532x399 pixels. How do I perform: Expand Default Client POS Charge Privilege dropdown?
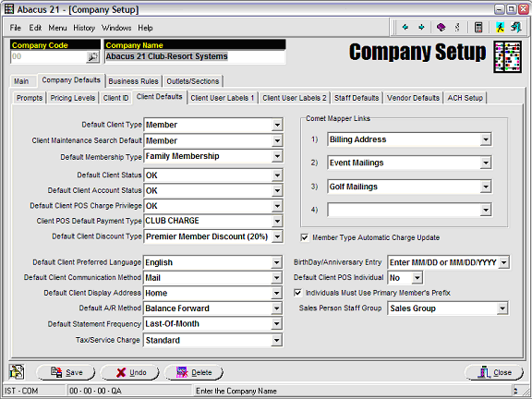coord(277,206)
